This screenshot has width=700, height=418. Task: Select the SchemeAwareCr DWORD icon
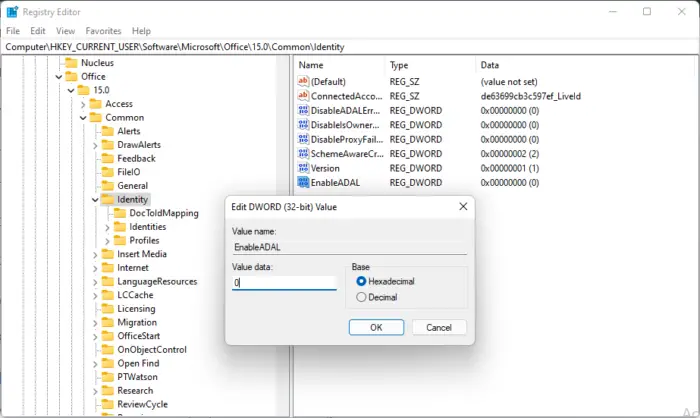tap(303, 154)
